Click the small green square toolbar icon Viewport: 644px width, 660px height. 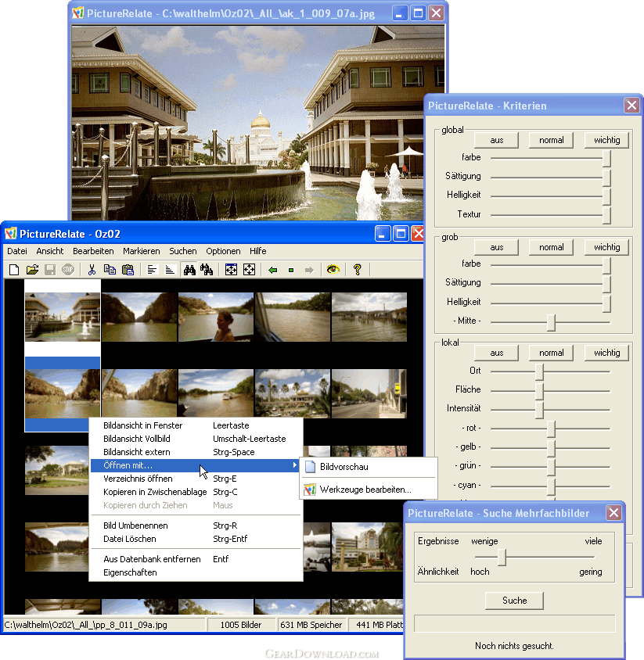[291, 270]
